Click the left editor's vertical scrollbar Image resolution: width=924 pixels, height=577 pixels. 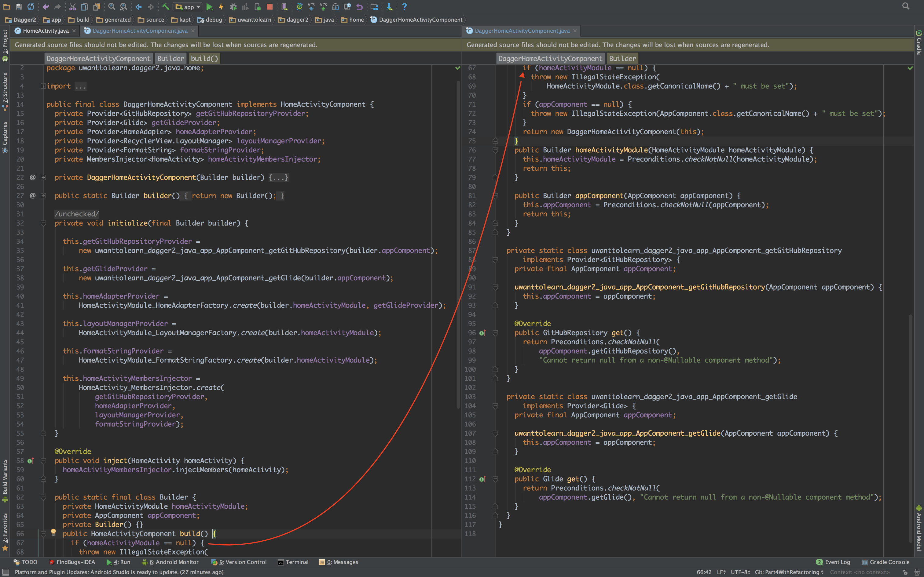[458, 244]
